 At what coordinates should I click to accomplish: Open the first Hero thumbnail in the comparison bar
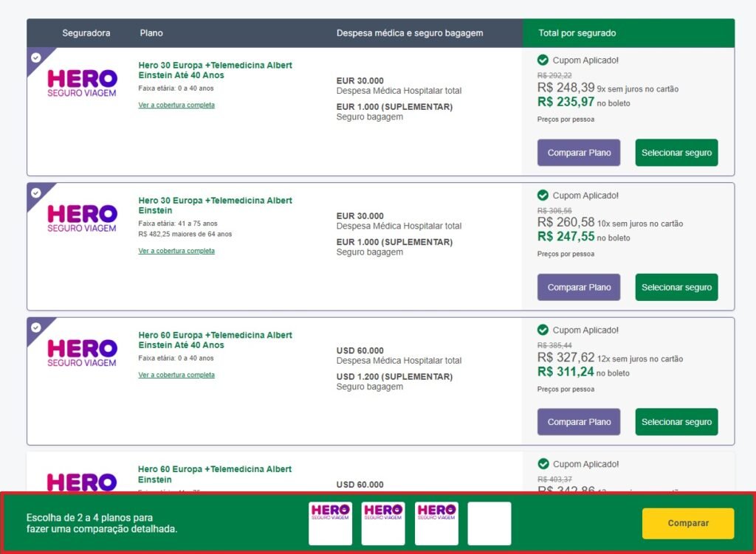click(x=330, y=524)
